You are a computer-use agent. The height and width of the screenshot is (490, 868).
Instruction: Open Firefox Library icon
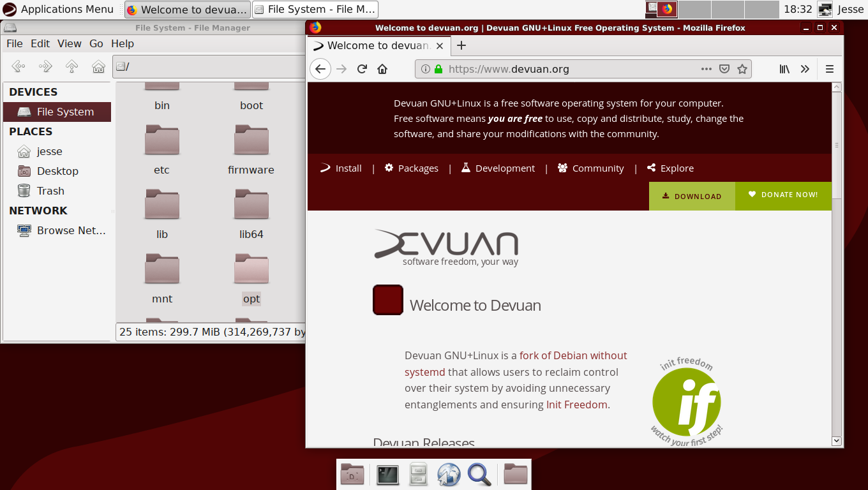coord(784,69)
